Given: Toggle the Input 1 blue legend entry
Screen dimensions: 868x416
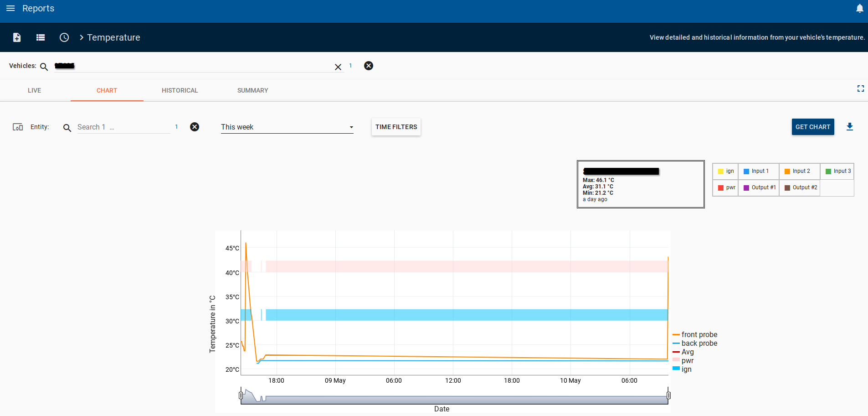Looking at the screenshot, I should click(759, 171).
